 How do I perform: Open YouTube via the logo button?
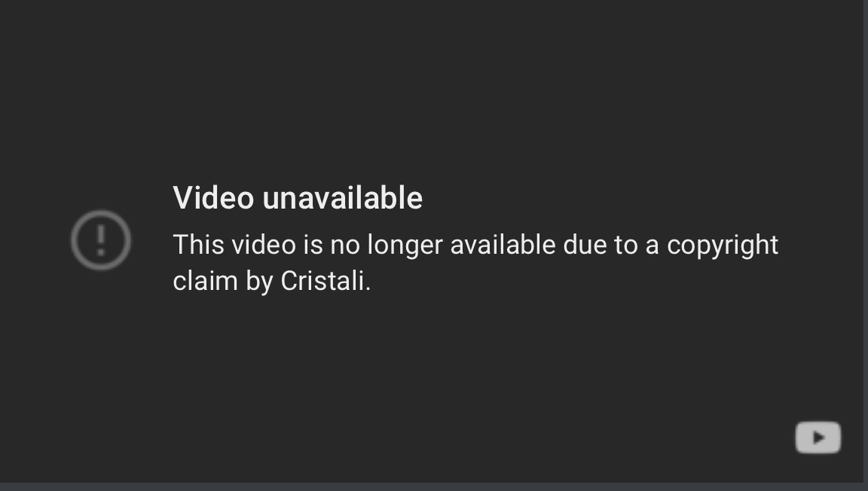pos(818,438)
